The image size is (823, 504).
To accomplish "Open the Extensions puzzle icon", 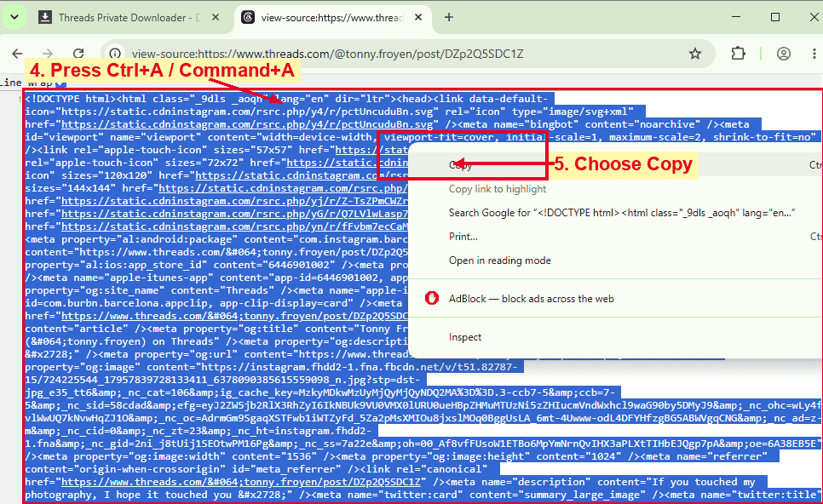I will tap(738, 54).
